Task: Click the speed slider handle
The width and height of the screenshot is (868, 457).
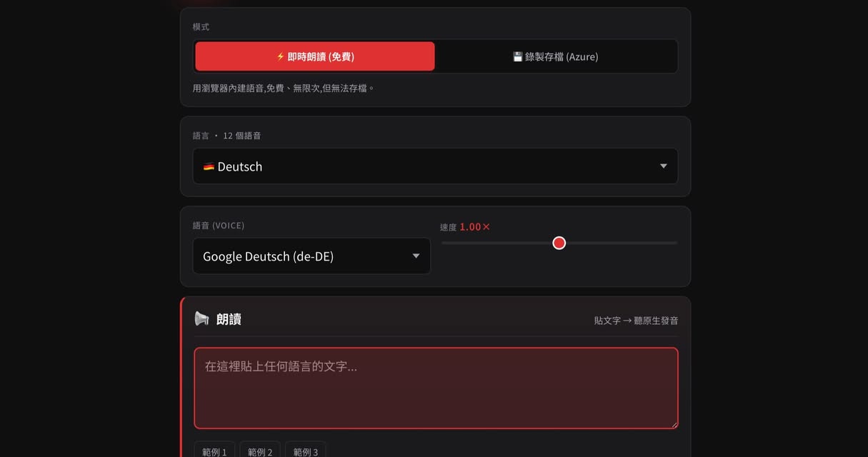Action: click(559, 243)
